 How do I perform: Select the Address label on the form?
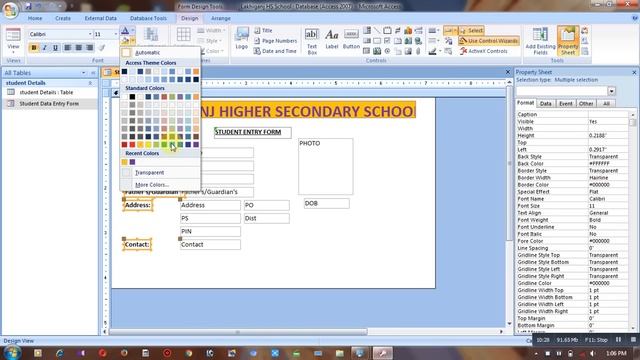(138, 205)
